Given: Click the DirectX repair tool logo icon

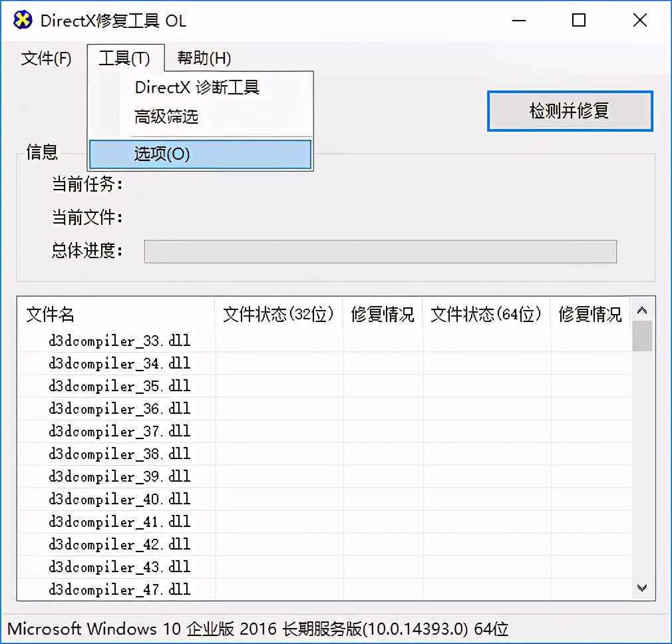Looking at the screenshot, I should click(22, 20).
